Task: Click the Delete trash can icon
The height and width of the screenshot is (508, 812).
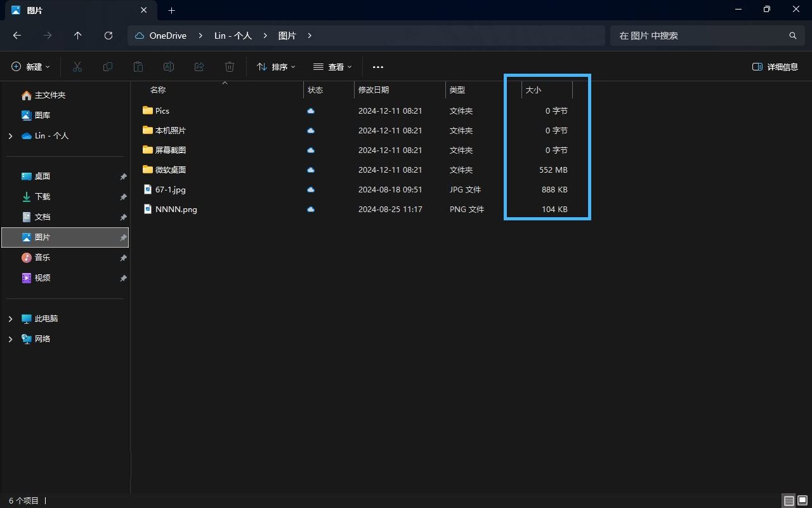Action: click(230, 67)
